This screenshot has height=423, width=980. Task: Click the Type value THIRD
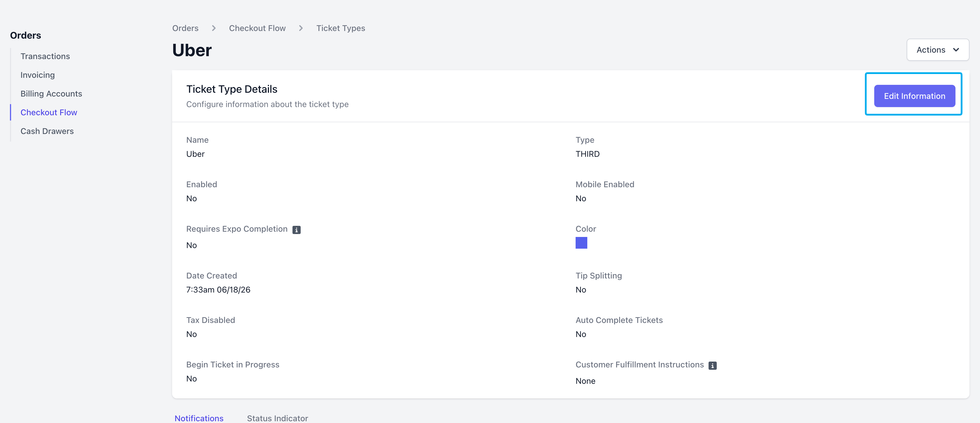tap(587, 154)
